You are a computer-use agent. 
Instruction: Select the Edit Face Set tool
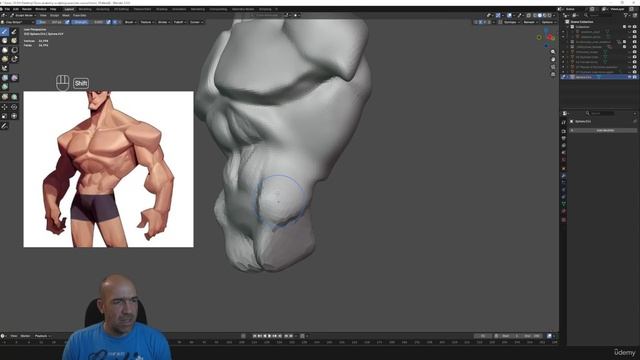click(4, 97)
